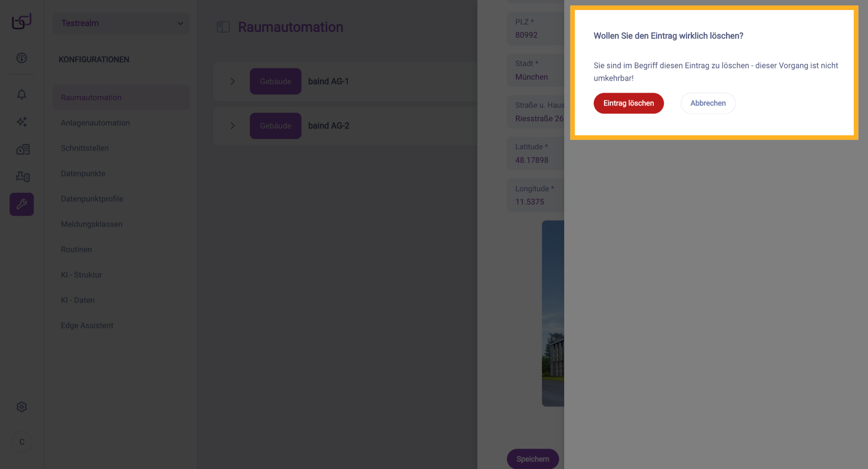The width and height of the screenshot is (868, 469).
Task: Open the Testrealm dropdown
Action: pyautogui.click(x=121, y=23)
